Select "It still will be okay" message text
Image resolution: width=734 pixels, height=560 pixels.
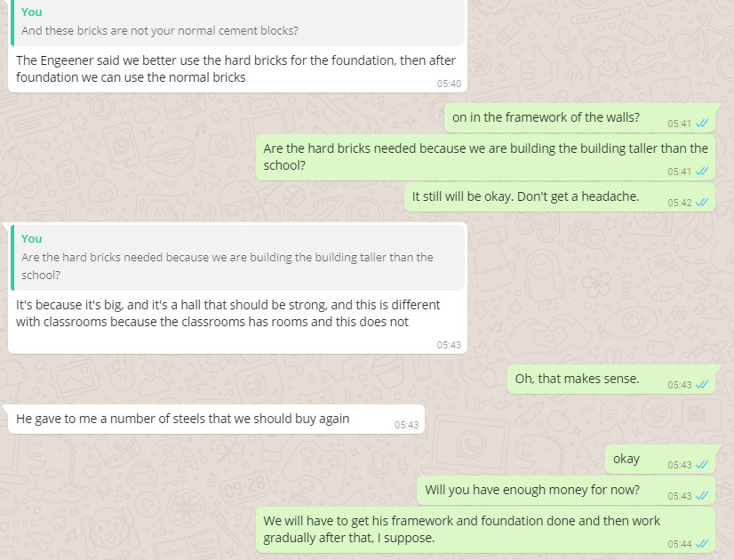click(525, 196)
